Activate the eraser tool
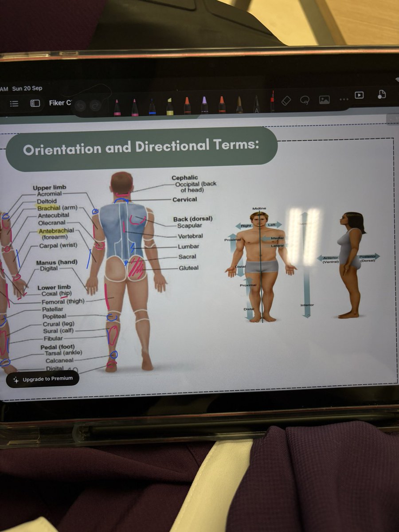399x532 pixels. 286,101
